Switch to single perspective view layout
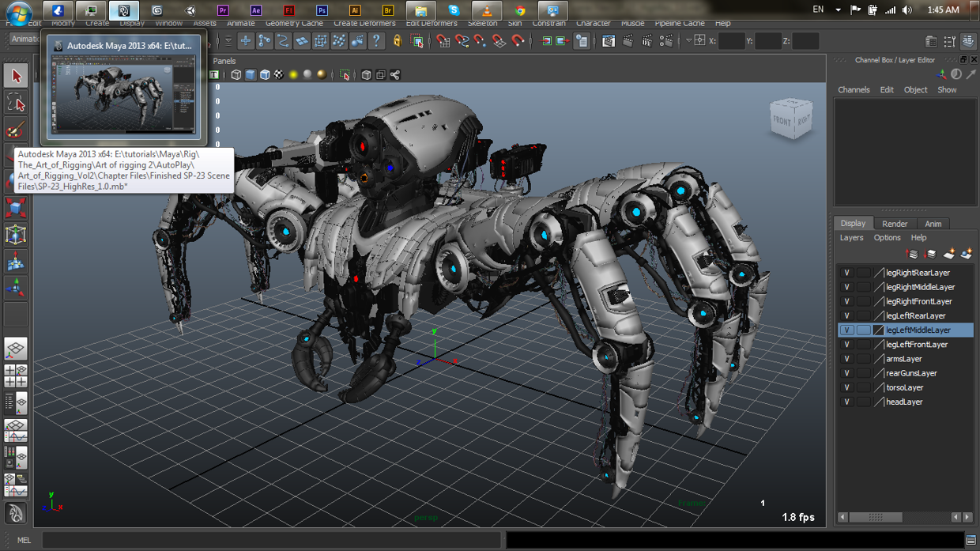Image resolution: width=980 pixels, height=551 pixels. point(16,349)
